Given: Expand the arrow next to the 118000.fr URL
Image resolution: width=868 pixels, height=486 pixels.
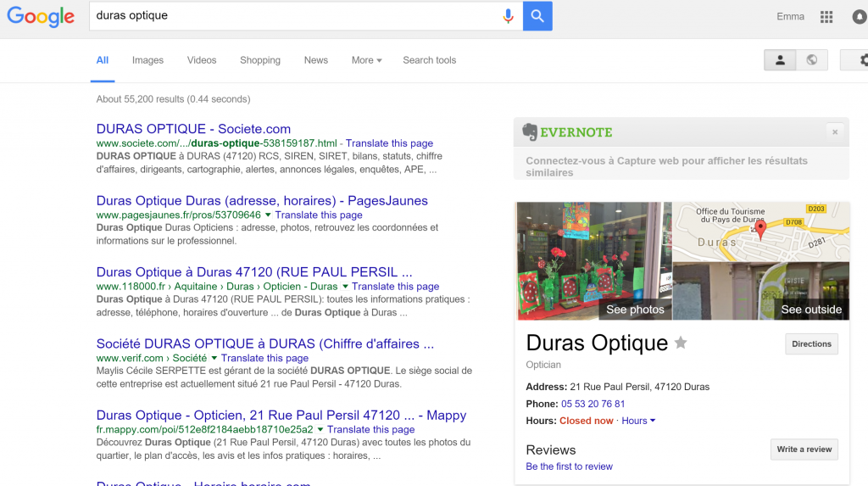Looking at the screenshot, I should [345, 286].
